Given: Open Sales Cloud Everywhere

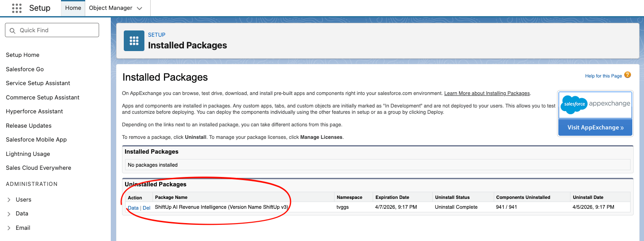Looking at the screenshot, I should click(39, 168).
